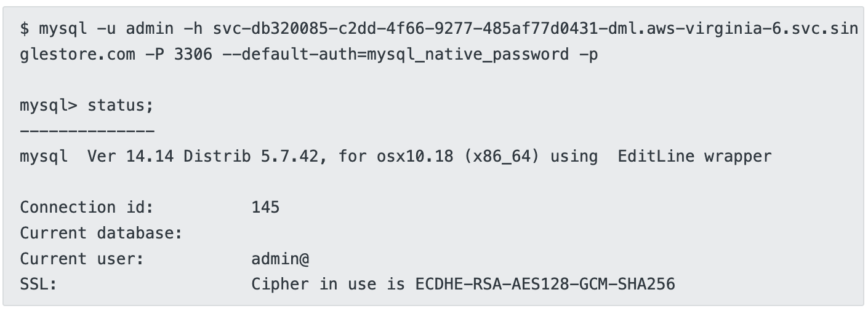Click the EditLine wrapper text
Viewport: 868px width, 311px height.
click(694, 157)
